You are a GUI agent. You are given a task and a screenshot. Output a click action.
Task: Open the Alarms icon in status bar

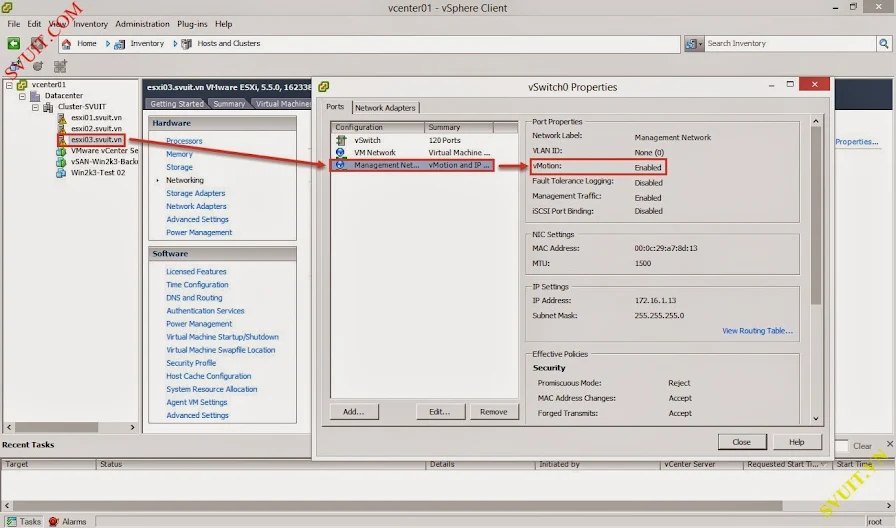pyautogui.click(x=54, y=521)
